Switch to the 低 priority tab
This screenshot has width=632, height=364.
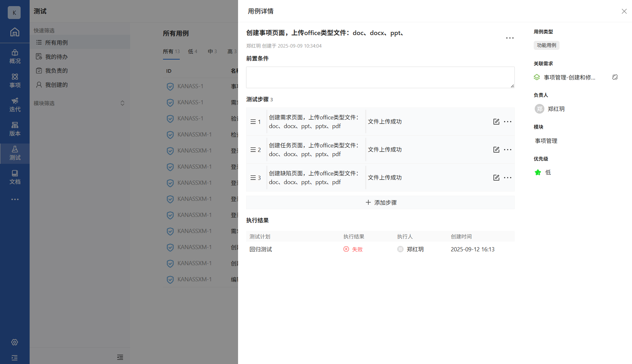(x=192, y=51)
